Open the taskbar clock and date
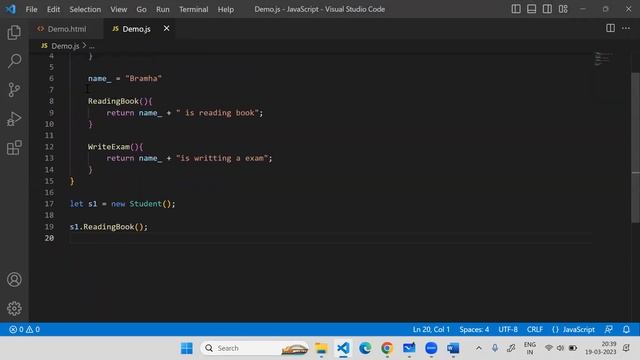 coord(600,348)
